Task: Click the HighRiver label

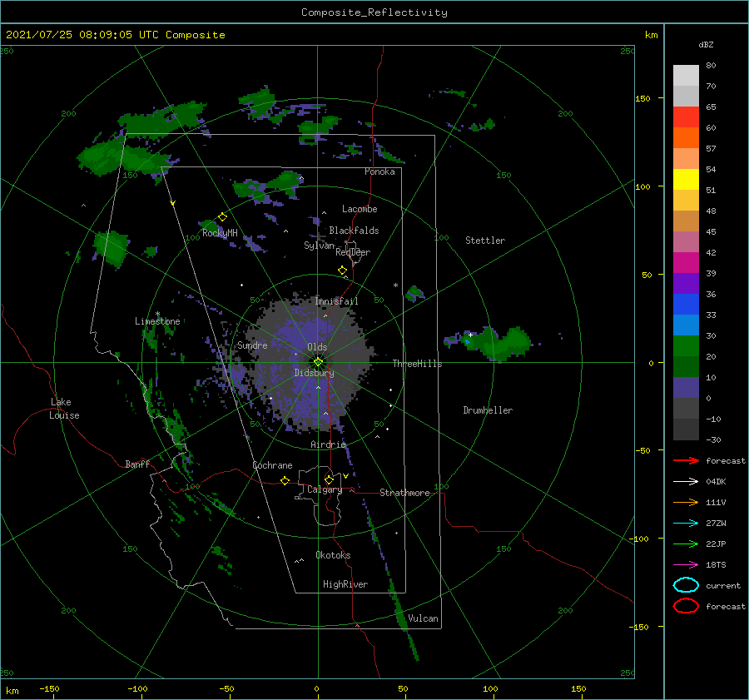Action: pos(345,584)
